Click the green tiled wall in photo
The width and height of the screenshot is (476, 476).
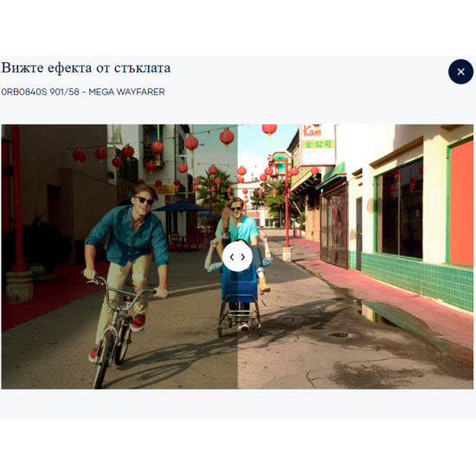click(416, 280)
